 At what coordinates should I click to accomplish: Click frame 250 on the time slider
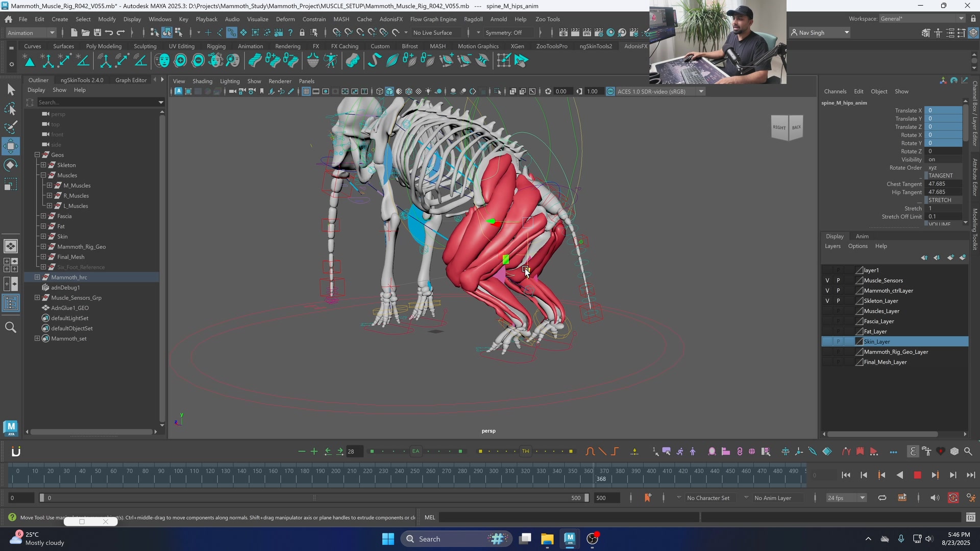[x=415, y=471]
